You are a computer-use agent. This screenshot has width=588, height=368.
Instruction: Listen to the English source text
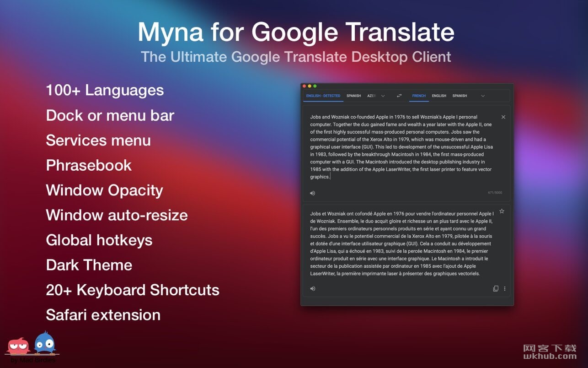point(312,193)
